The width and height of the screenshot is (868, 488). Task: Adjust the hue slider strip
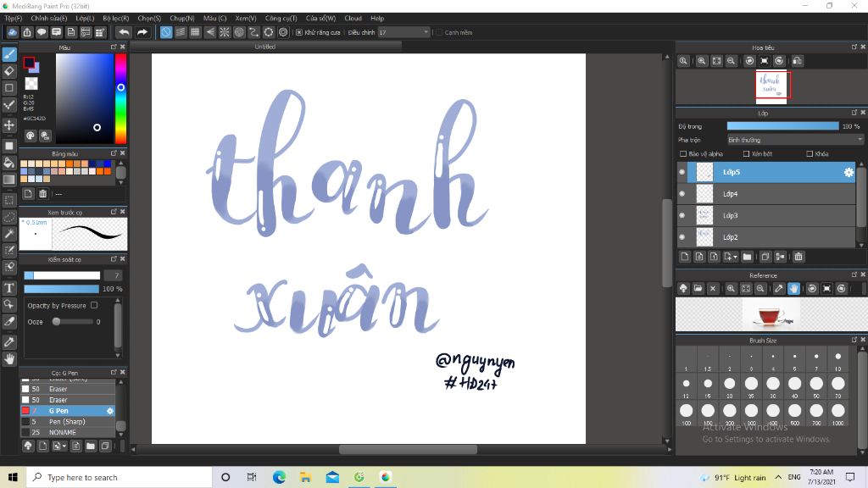[x=120, y=98]
